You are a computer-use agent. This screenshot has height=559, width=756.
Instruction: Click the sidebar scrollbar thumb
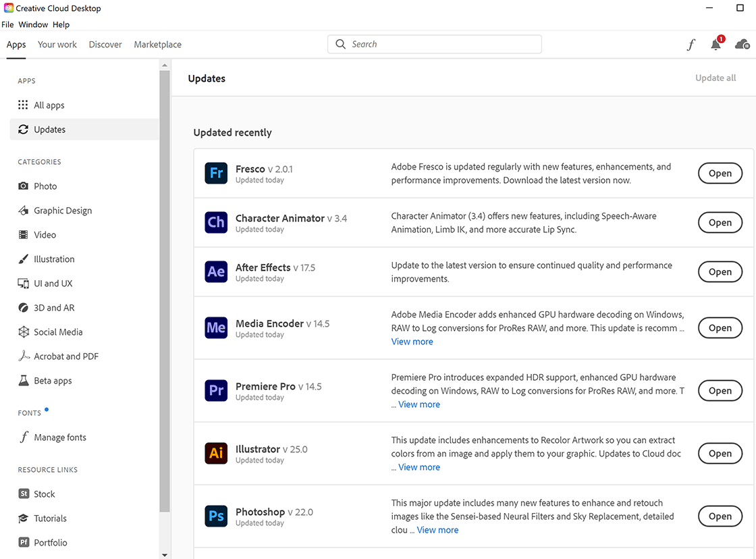[165, 291]
